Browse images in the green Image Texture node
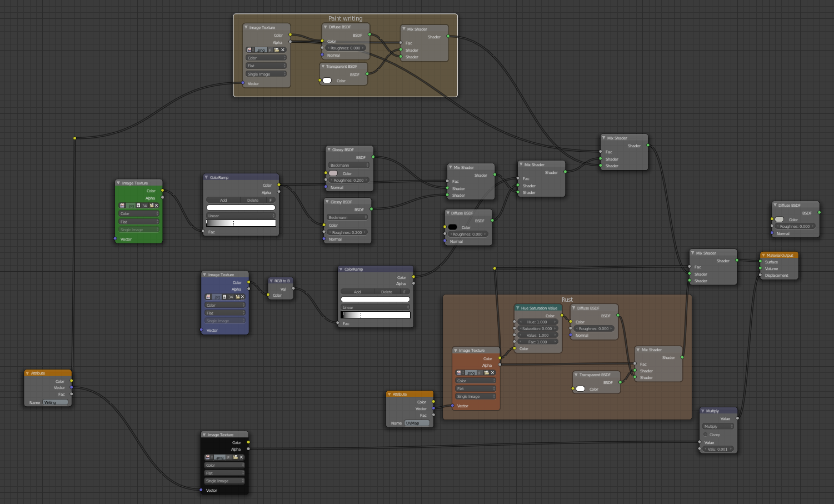Viewport: 834px width, 504px height. (x=122, y=206)
